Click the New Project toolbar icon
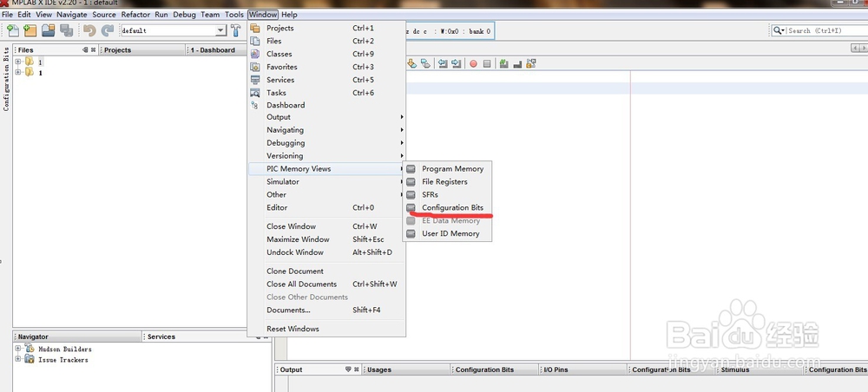Viewport: 868px width, 392px height. pos(30,30)
